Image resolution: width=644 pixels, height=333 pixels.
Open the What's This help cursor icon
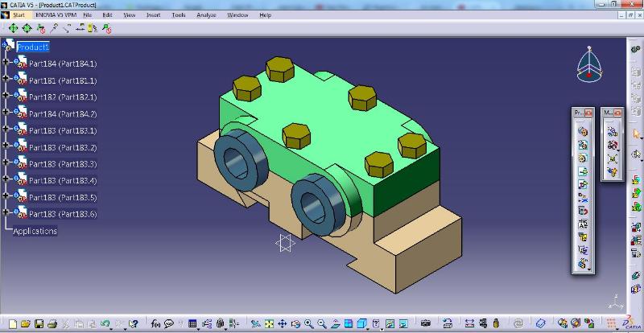[134, 324]
